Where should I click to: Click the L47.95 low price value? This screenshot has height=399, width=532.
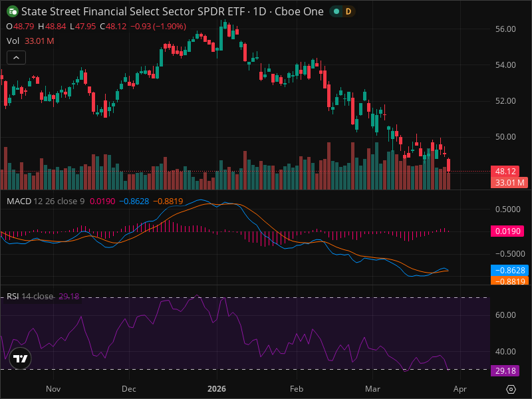pyautogui.click(x=82, y=27)
